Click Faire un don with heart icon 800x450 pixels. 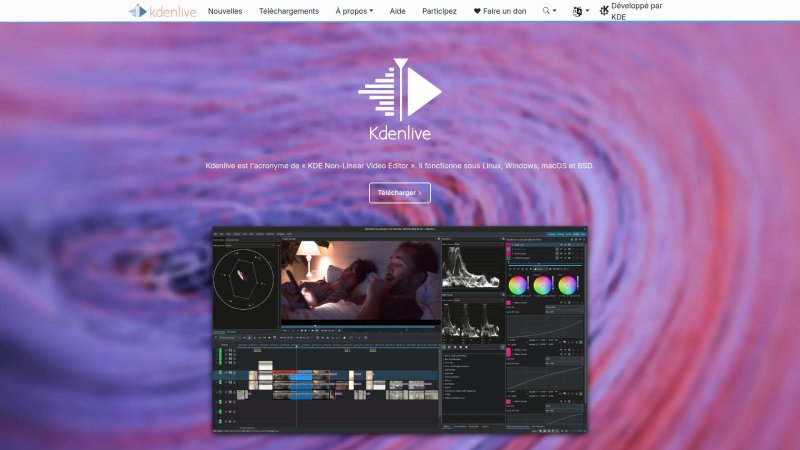[x=500, y=11]
